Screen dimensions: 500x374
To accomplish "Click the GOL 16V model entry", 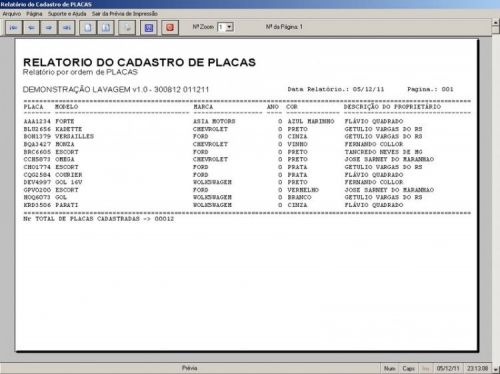I will click(x=69, y=182).
